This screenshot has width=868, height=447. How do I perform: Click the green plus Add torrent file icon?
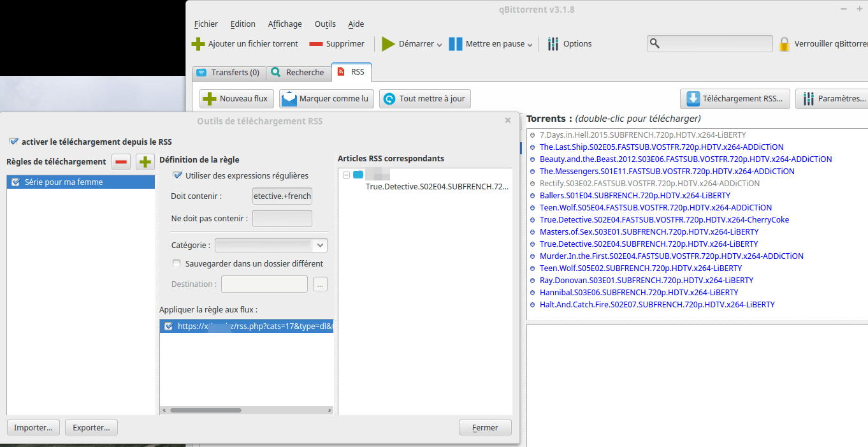(198, 44)
